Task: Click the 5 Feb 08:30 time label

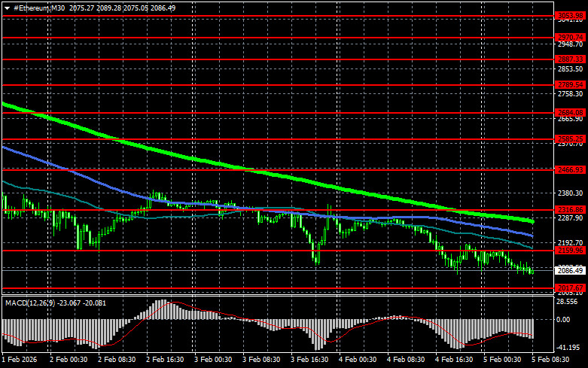Action: click(x=551, y=360)
